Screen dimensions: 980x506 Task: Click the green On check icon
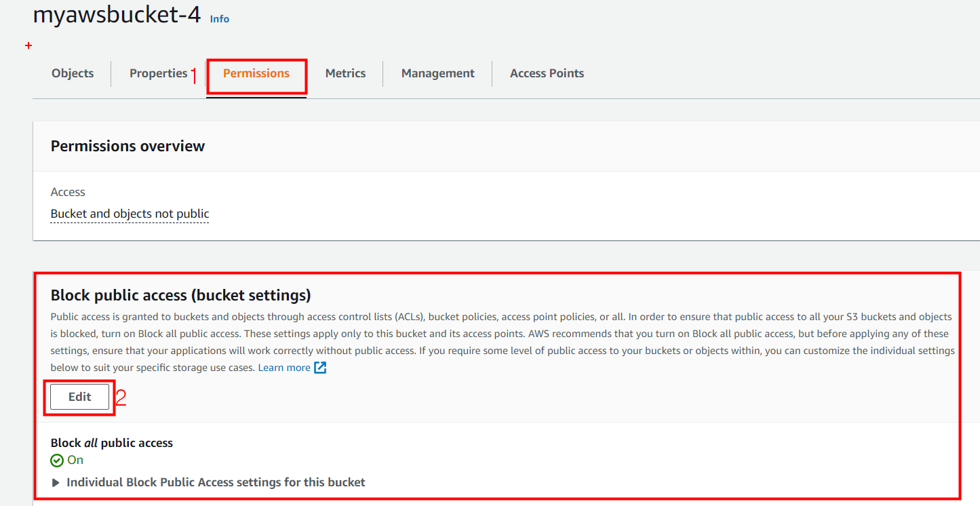coord(57,461)
